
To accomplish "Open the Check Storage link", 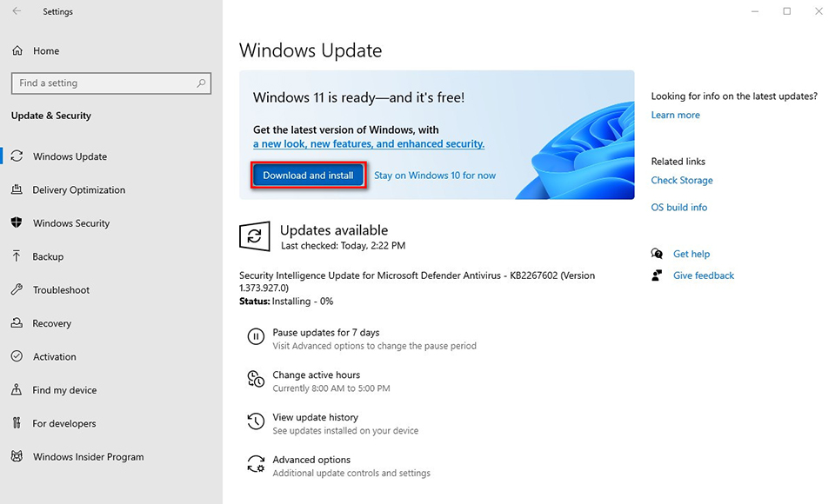I will point(681,180).
